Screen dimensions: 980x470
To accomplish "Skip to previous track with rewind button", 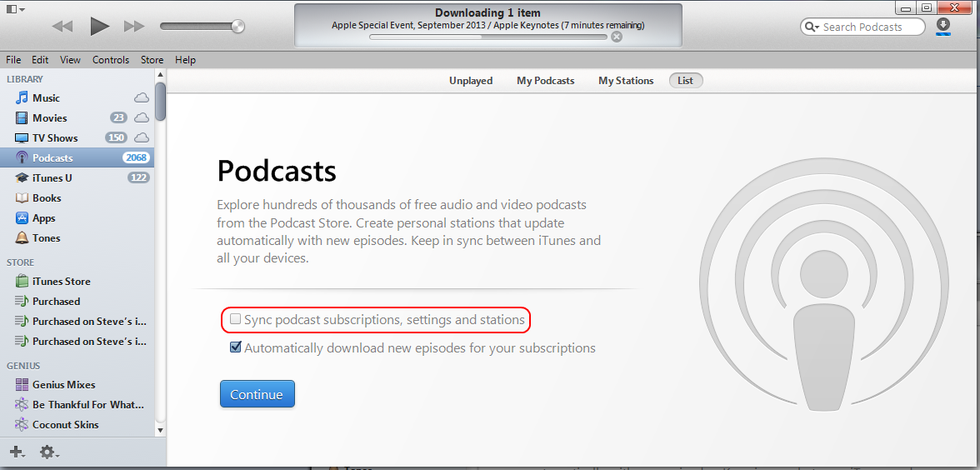I will point(62,27).
